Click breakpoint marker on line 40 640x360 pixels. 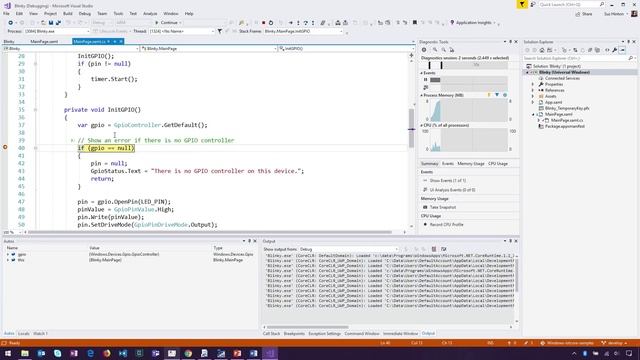pos(5,147)
